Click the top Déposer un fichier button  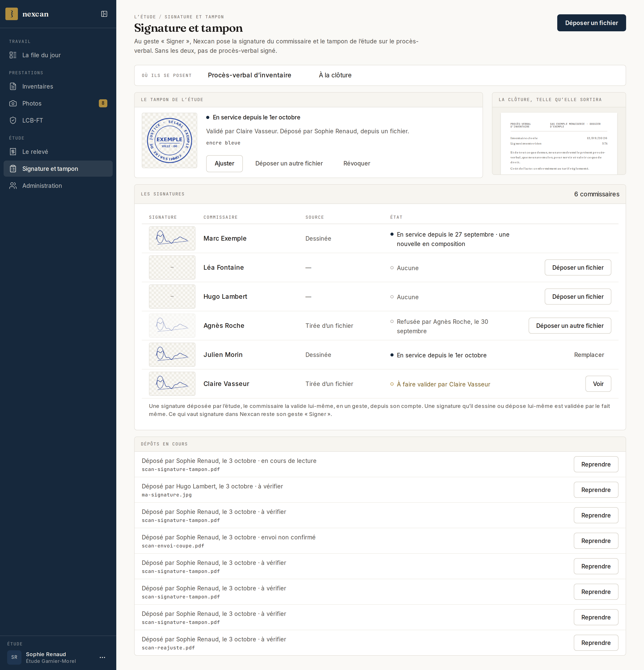tap(591, 23)
